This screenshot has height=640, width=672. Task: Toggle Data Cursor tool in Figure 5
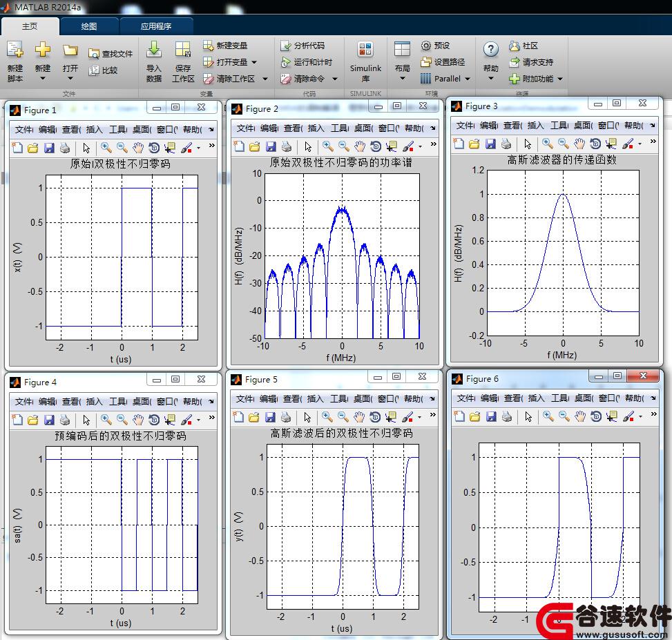click(x=391, y=417)
